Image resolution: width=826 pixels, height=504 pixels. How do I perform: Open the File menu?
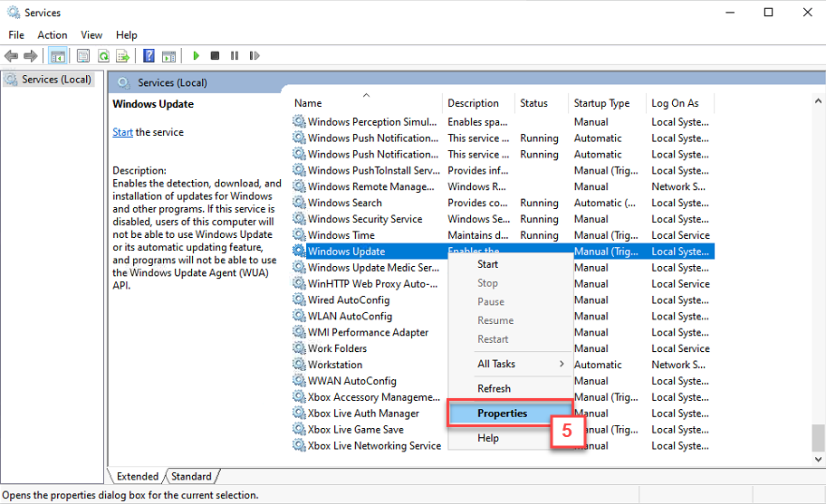click(15, 34)
